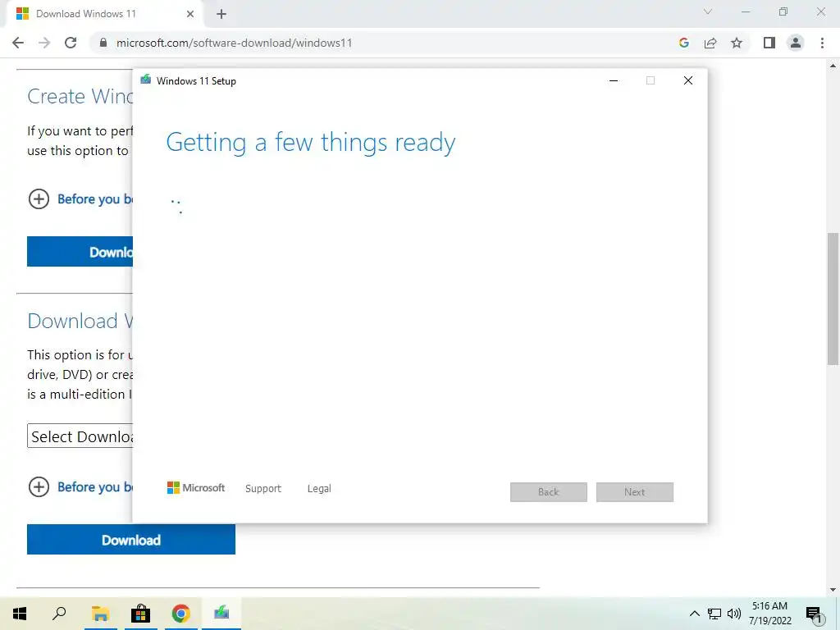Viewport: 840px width, 630px height.
Task: Open the tab search chevron in Chrome
Action: 708,11
